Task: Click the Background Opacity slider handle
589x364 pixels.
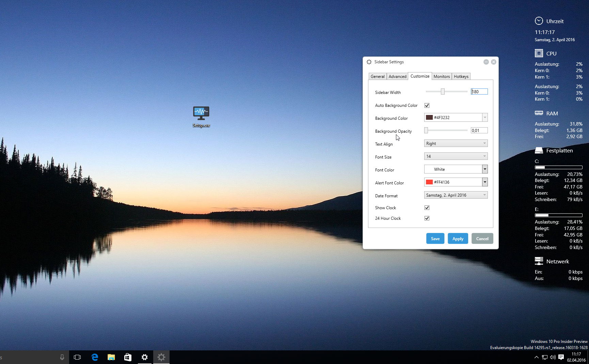Action: (426, 130)
